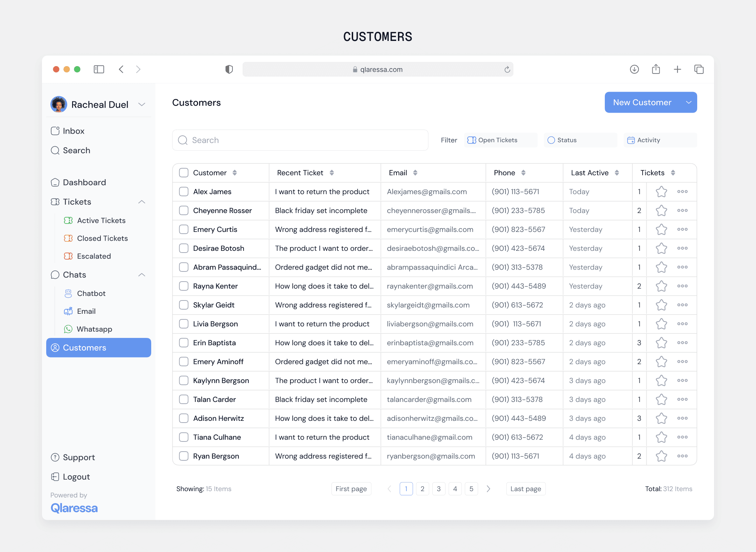
Task: Click the share icon in browser toolbar
Action: (x=656, y=69)
